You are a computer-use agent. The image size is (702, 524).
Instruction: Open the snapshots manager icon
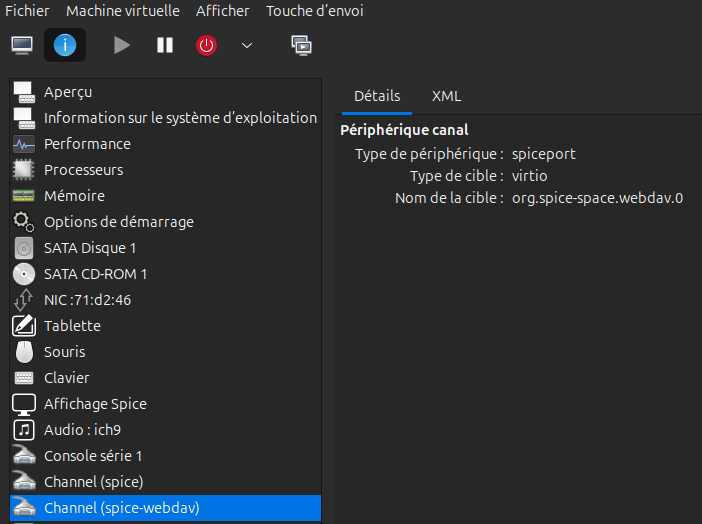301,45
